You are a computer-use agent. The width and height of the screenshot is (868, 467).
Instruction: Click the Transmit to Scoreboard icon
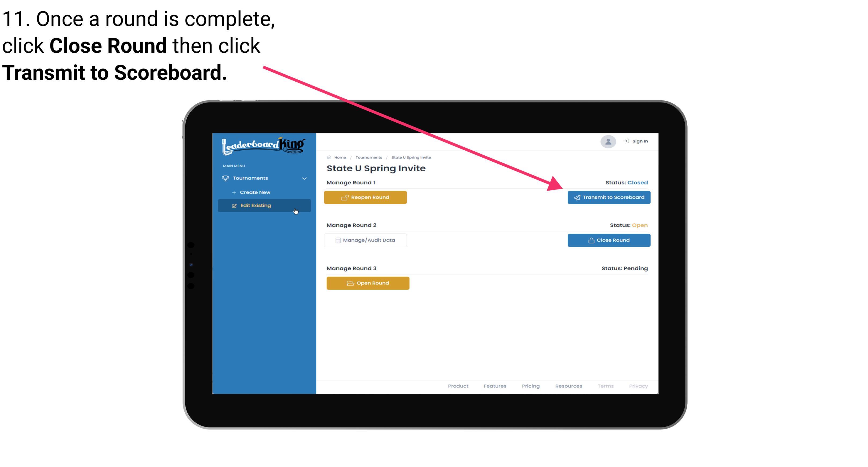click(575, 197)
